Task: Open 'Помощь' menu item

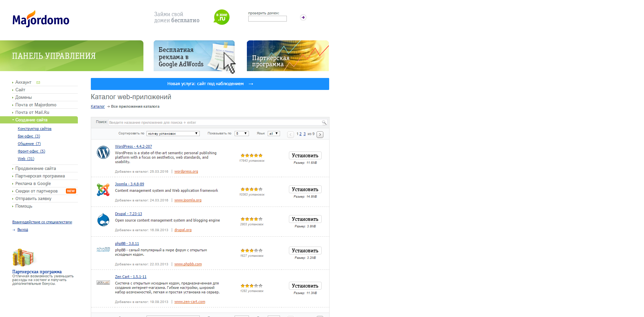Action: (x=24, y=206)
